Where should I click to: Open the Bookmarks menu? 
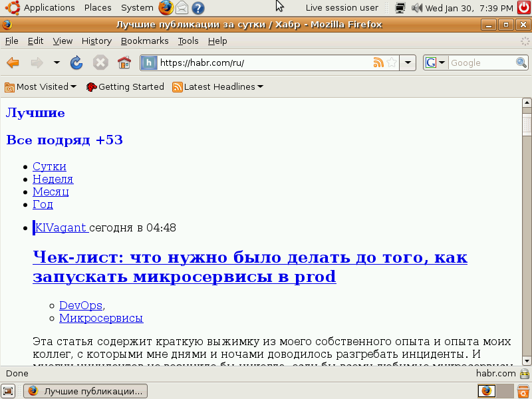[x=145, y=41]
